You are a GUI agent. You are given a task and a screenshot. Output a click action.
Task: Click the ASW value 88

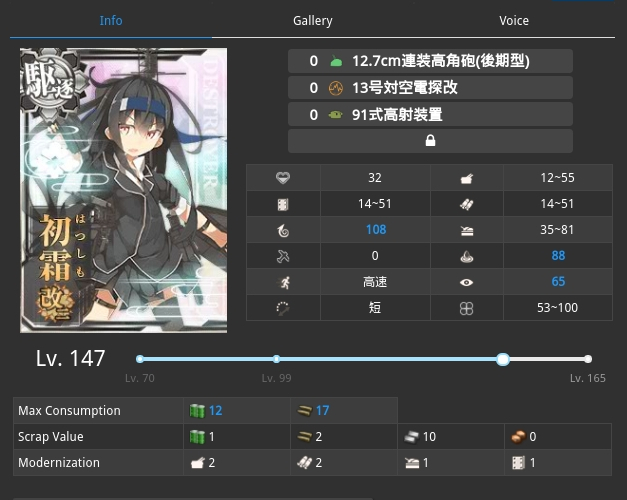pyautogui.click(x=558, y=256)
